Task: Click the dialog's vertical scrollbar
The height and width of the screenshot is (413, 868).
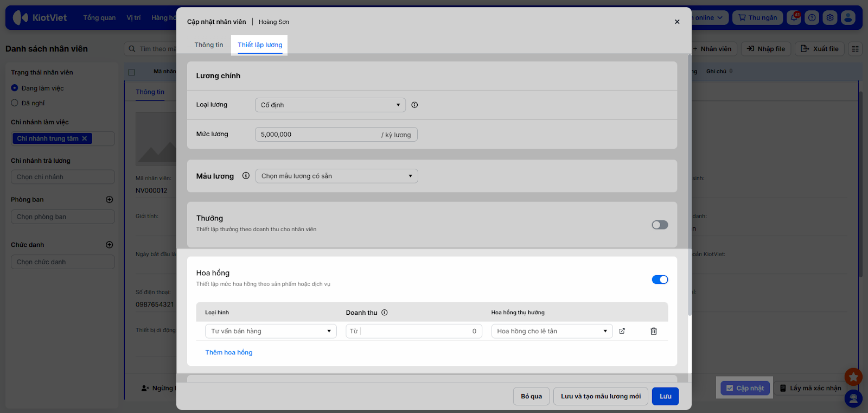Action: (690, 185)
